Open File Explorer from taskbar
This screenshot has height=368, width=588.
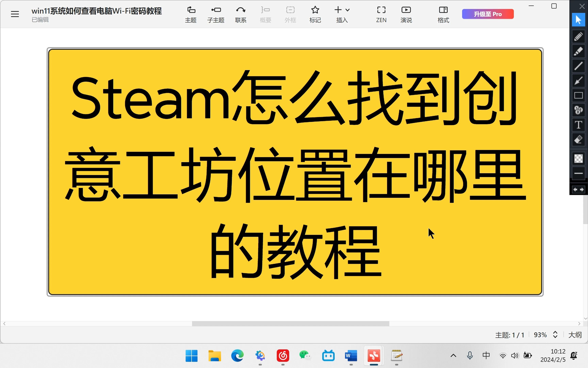pos(215,356)
